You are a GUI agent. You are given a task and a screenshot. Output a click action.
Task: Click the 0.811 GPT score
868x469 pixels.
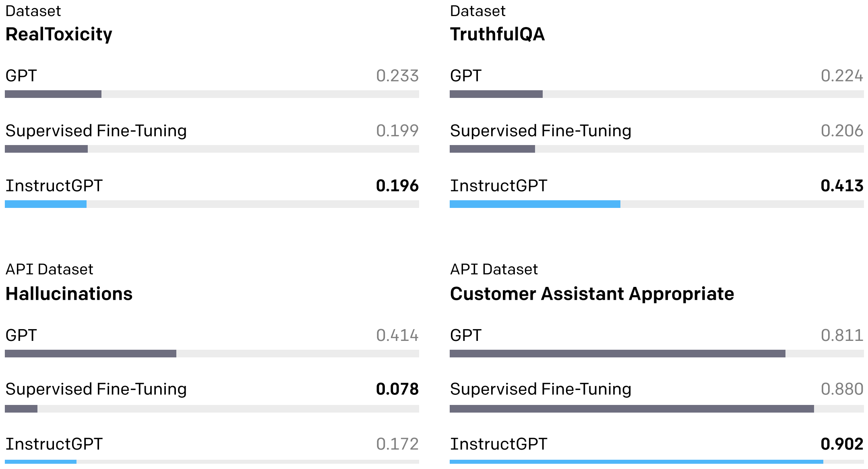[842, 335]
